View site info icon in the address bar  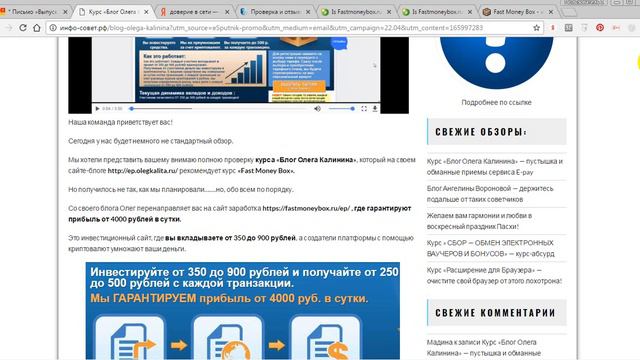point(53,28)
